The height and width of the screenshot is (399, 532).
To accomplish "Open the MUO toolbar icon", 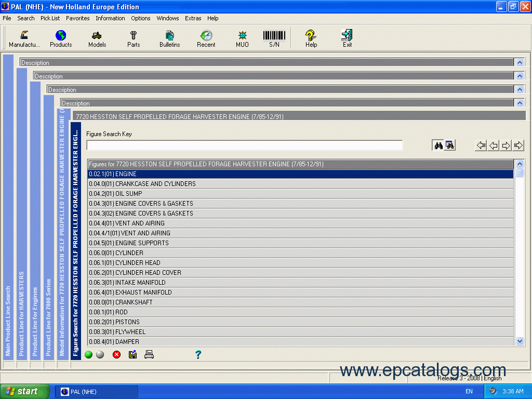I will (242, 38).
